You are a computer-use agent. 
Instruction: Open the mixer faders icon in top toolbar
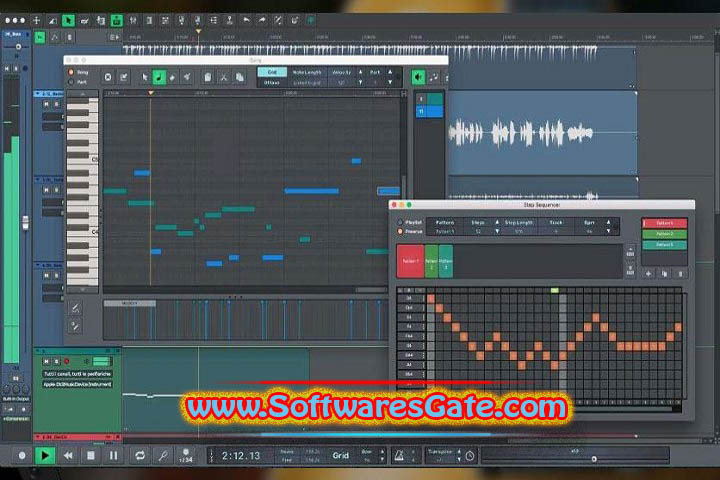[x=133, y=20]
